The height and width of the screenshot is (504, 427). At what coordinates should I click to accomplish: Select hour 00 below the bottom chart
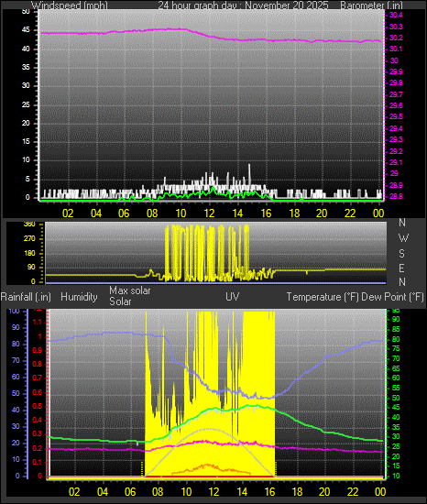(x=380, y=492)
